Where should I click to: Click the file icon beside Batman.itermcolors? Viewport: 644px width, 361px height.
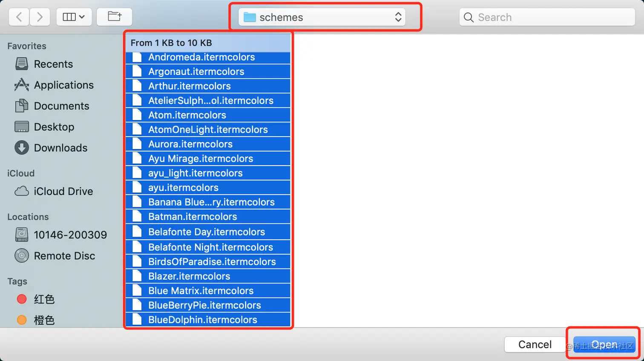137,216
